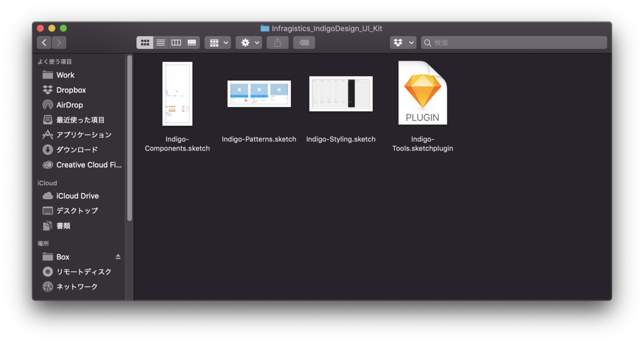The image size is (644, 343).
Task: Select the Indigo-Patterns.sketch thumbnail
Action: 259,94
